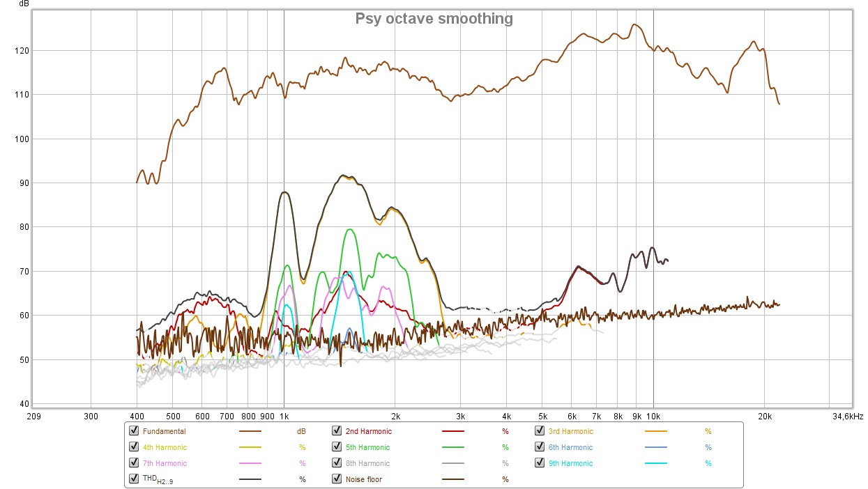The width and height of the screenshot is (868, 489).
Task: Click the Fundamental brown line sample
Action: point(250,432)
